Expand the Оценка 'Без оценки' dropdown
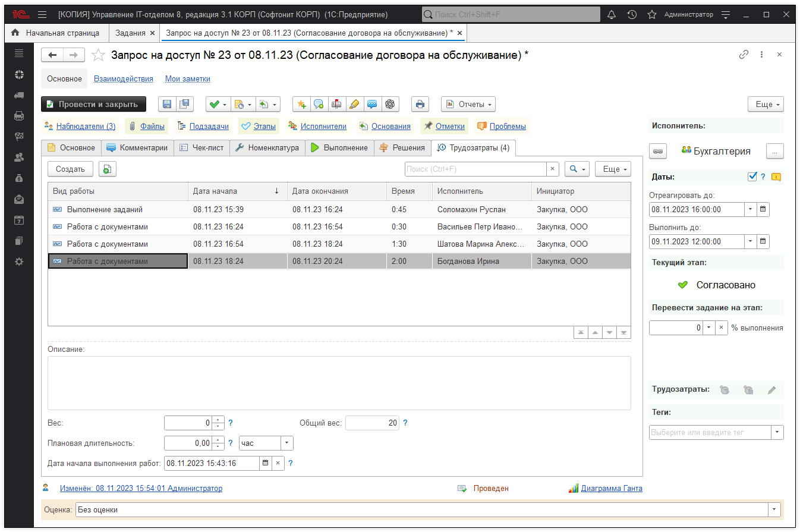Screen dimensions: 800x532 pyautogui.click(x=774, y=509)
